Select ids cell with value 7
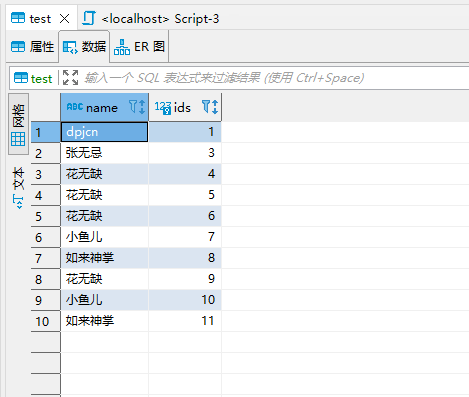This screenshot has height=397, width=469. point(185,237)
